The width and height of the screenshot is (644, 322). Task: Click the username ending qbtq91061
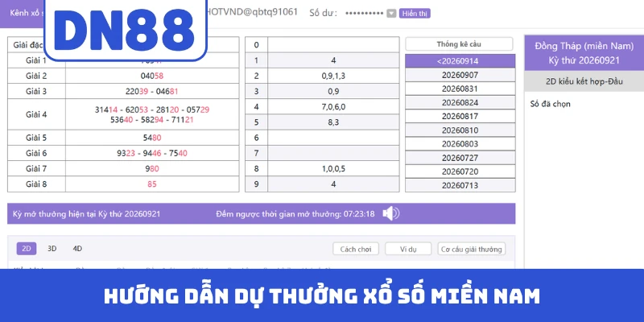click(x=251, y=12)
